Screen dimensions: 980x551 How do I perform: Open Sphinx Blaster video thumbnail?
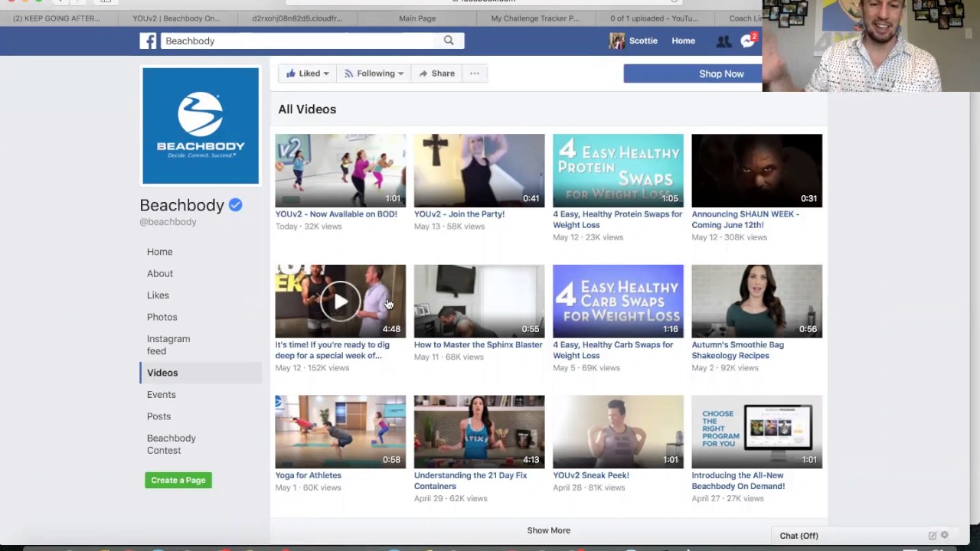coord(479,301)
